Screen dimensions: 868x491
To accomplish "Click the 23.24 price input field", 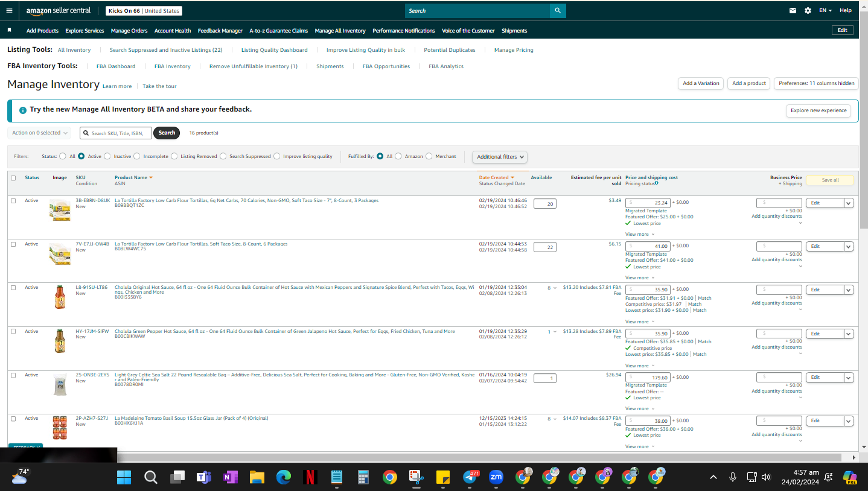I will pyautogui.click(x=648, y=203).
